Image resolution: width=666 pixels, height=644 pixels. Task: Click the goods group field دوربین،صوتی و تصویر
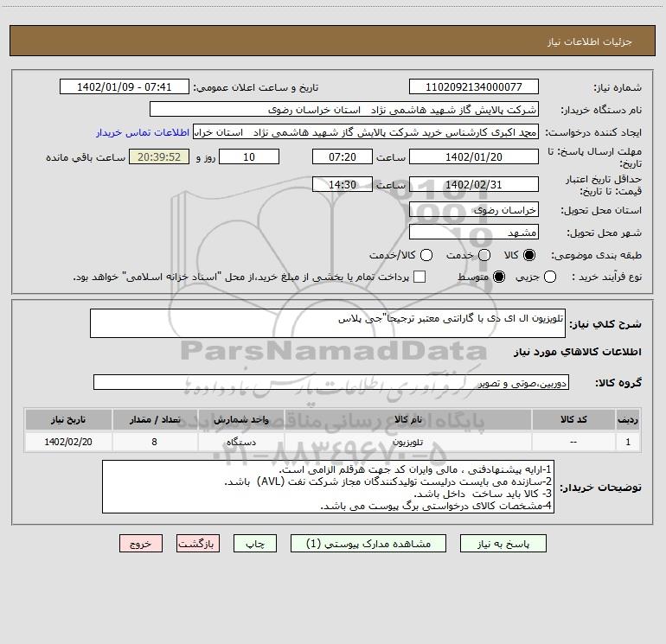coord(331,382)
